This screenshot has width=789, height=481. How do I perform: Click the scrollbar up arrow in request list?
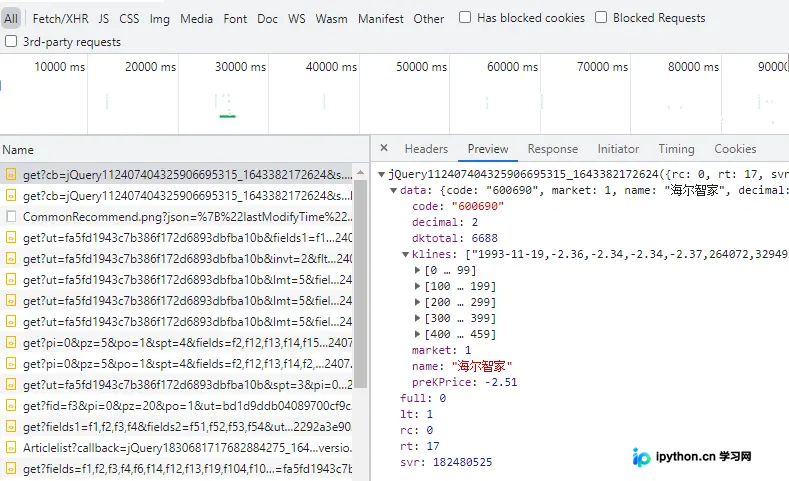(360, 172)
